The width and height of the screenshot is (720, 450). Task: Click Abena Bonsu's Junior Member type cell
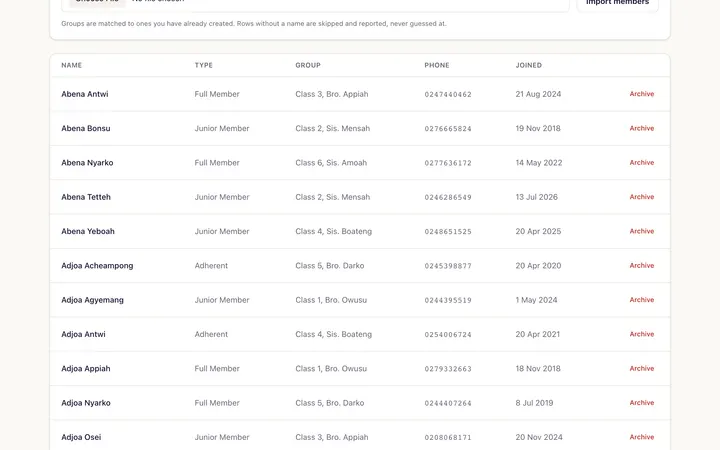point(222,128)
